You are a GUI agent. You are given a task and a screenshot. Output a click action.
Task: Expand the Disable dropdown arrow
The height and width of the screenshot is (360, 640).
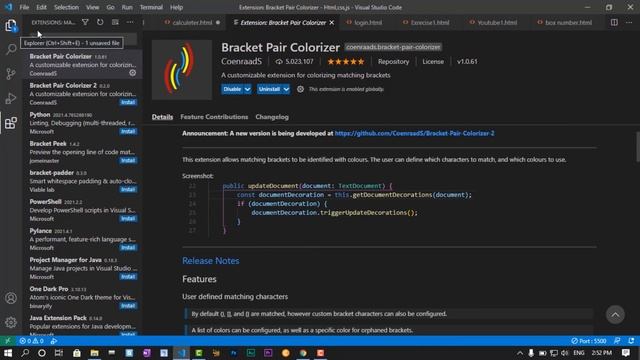[x=248, y=89]
